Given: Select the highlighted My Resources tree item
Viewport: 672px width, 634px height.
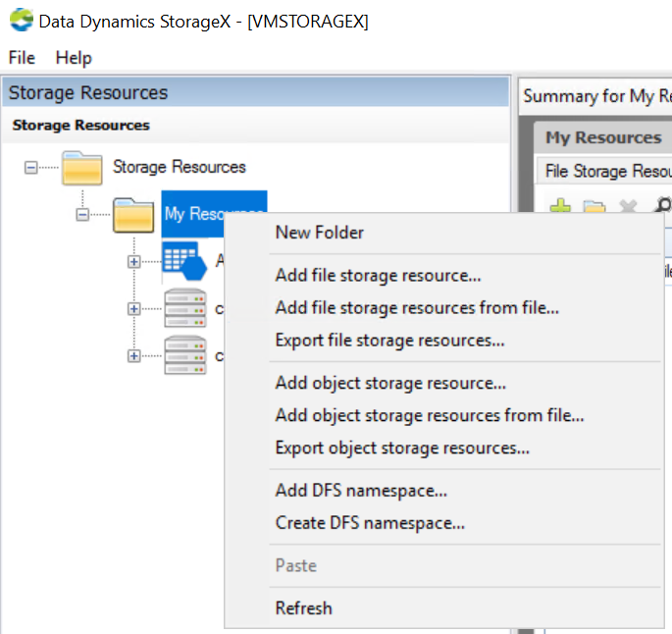Looking at the screenshot, I should click(214, 214).
